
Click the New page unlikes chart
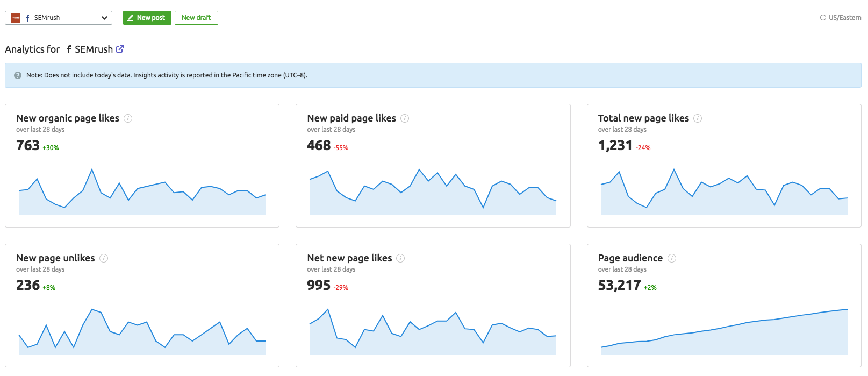(142, 332)
